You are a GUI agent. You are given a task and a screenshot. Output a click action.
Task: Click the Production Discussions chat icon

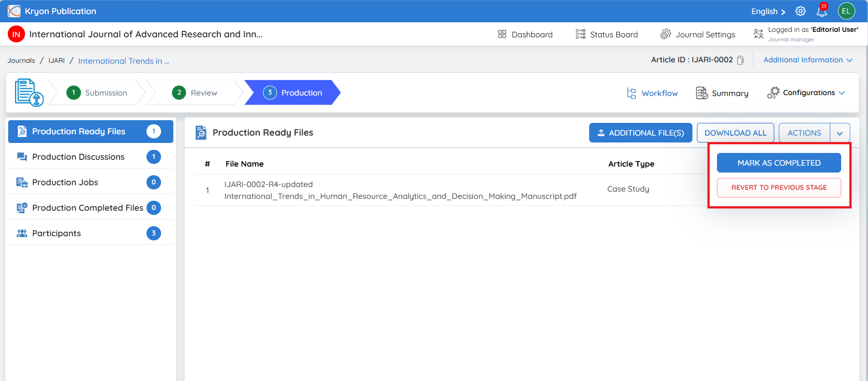click(x=22, y=157)
